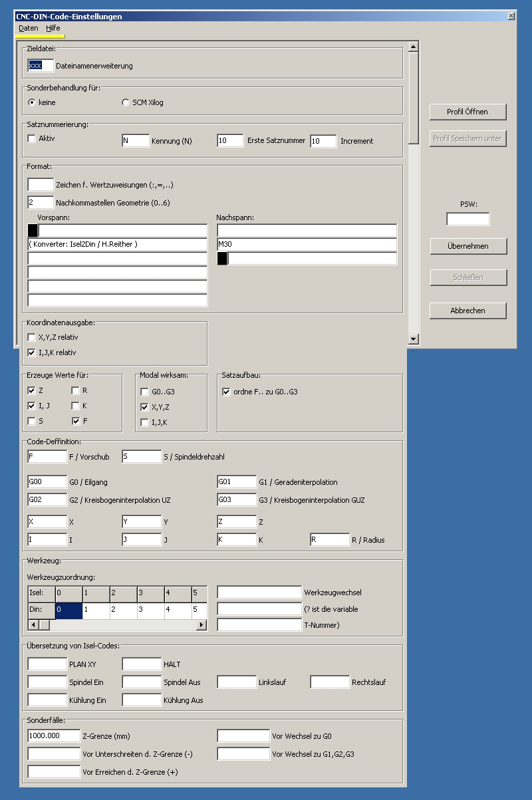Click the Profil Öffnen button
Image resolution: width=532 pixels, height=800 pixels.
[x=467, y=112]
